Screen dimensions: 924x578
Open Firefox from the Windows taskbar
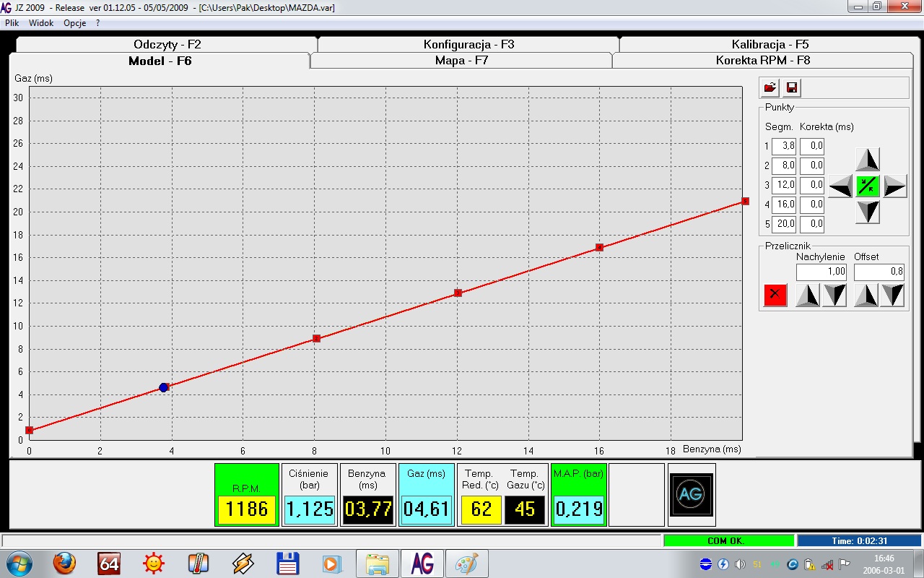(64, 563)
